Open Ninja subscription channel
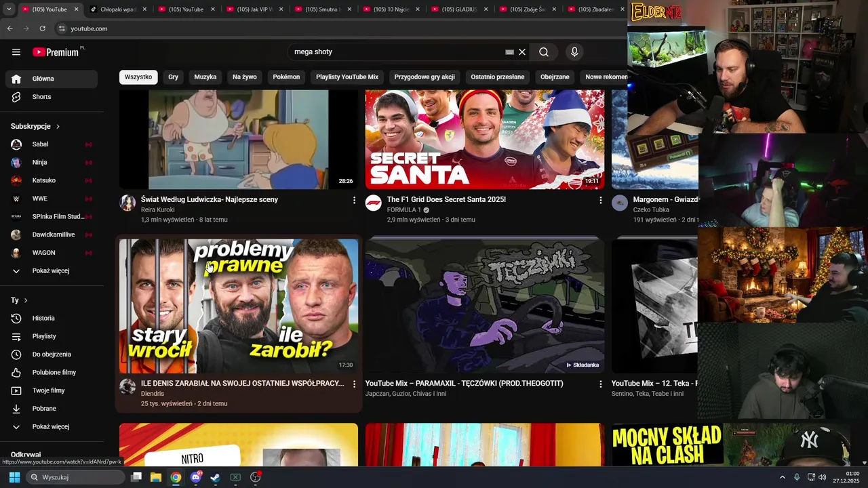The image size is (868, 488). [52, 163]
